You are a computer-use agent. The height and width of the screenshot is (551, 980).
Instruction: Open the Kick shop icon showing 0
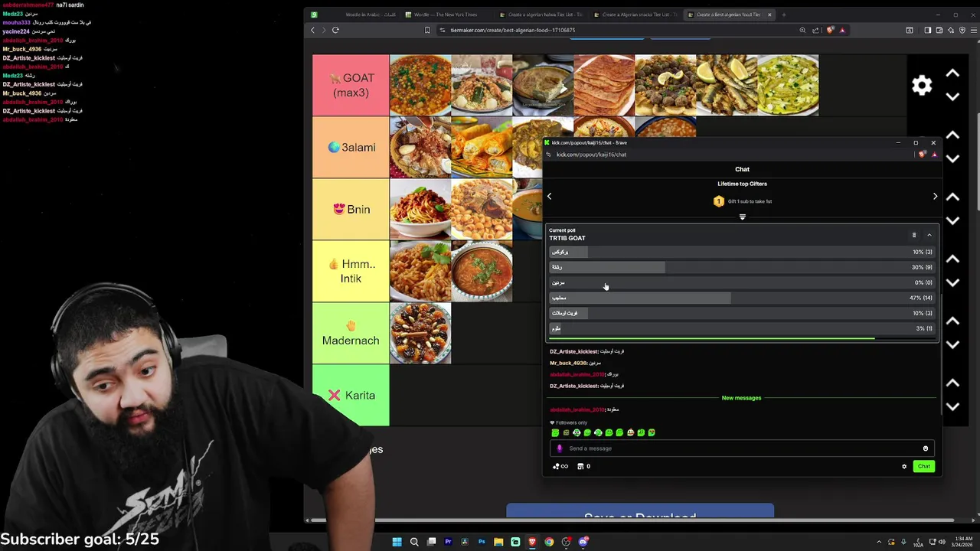(583, 466)
